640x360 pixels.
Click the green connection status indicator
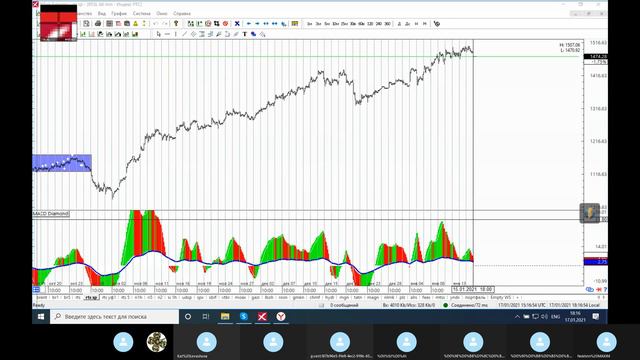[446, 305]
